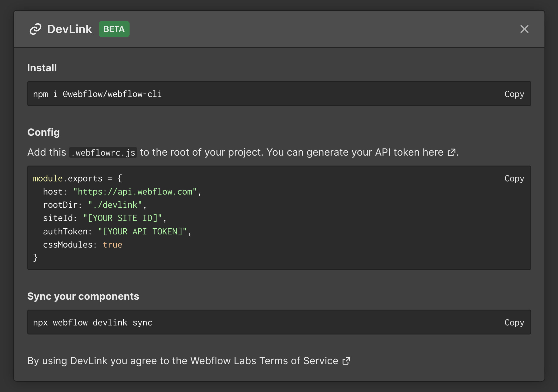Close the DevLink dialog
Image resolution: width=558 pixels, height=392 pixels.
coord(524,29)
